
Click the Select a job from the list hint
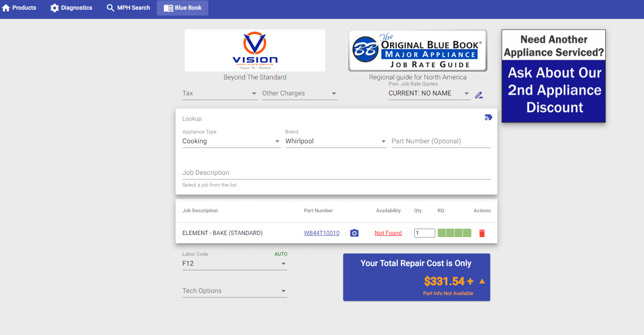click(x=209, y=185)
